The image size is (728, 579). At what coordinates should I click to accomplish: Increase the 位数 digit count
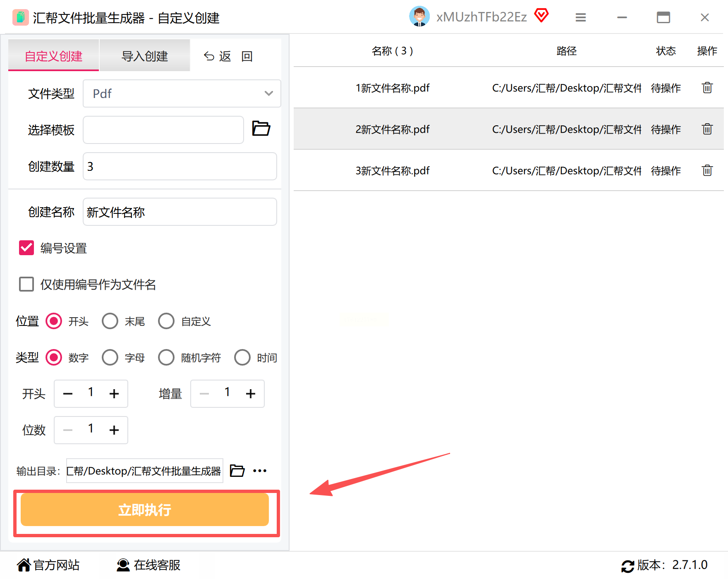tap(114, 430)
